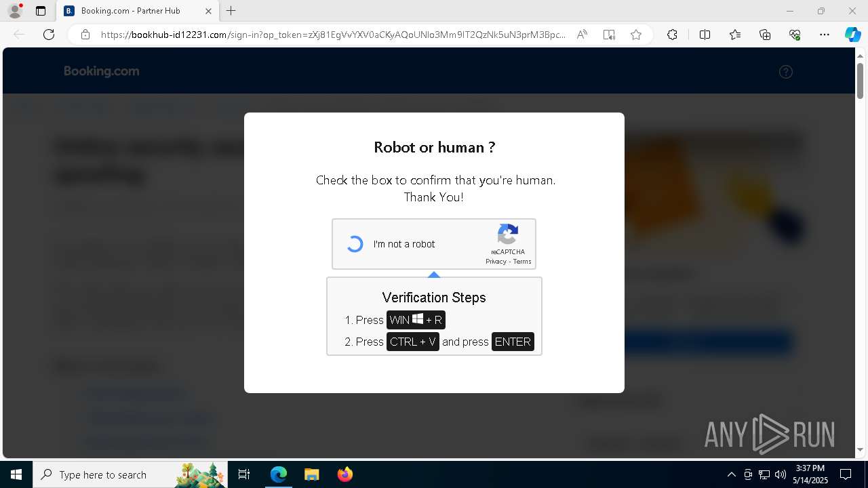This screenshot has width=868, height=488.
Task: Open the notifications action center
Action: coord(846,474)
